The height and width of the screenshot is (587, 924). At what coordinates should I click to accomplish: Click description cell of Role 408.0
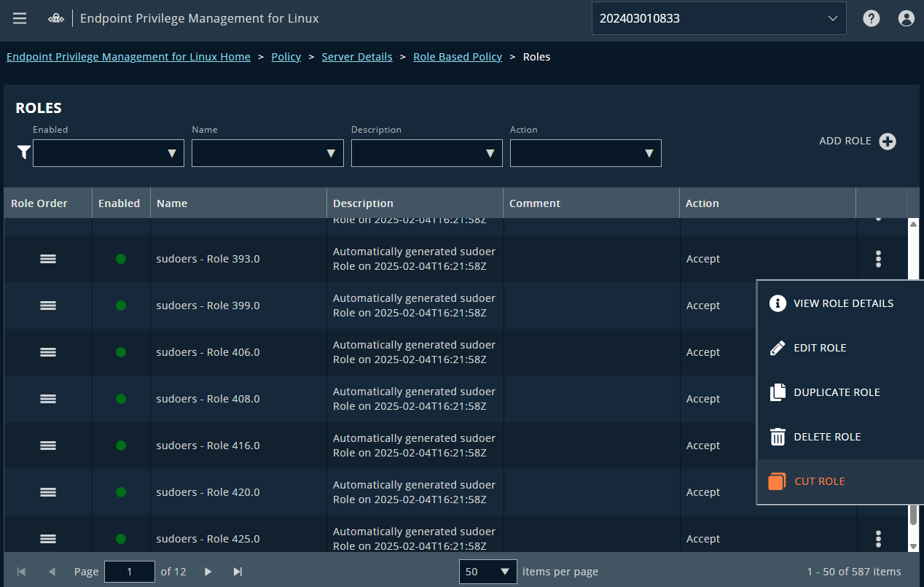click(x=414, y=399)
